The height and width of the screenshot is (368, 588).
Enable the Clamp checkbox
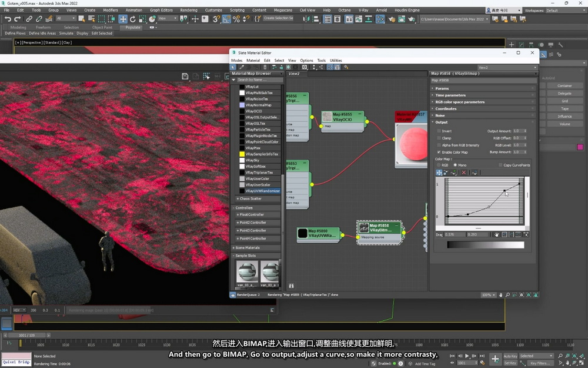click(x=439, y=138)
